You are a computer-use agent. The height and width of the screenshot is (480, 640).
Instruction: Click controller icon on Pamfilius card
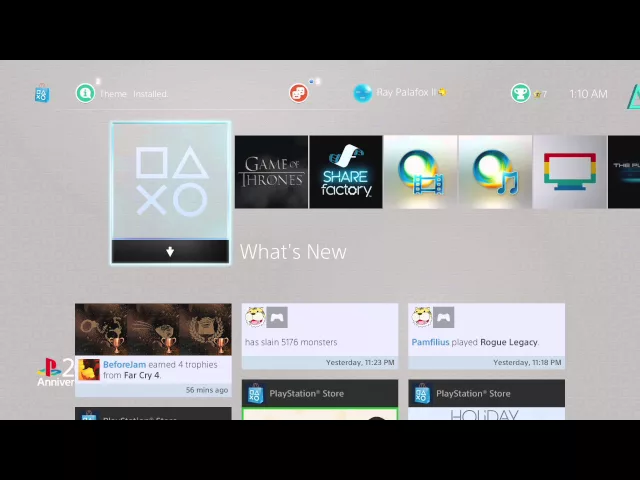(444, 317)
